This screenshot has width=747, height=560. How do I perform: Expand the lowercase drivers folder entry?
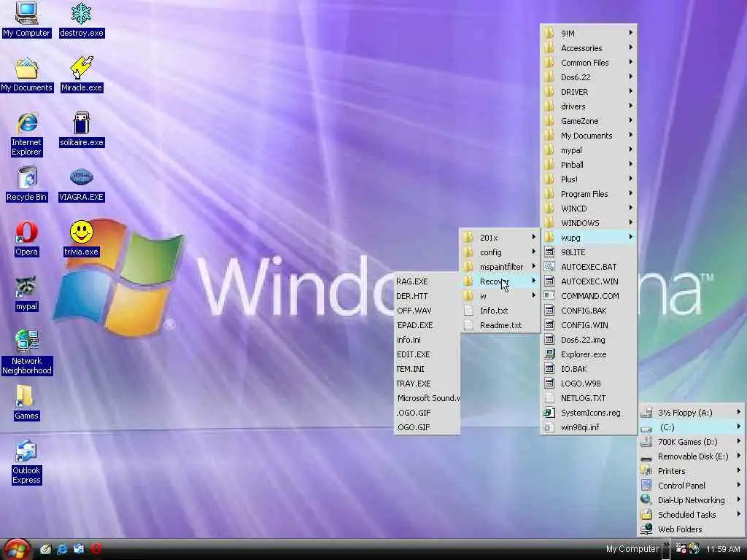click(x=589, y=106)
